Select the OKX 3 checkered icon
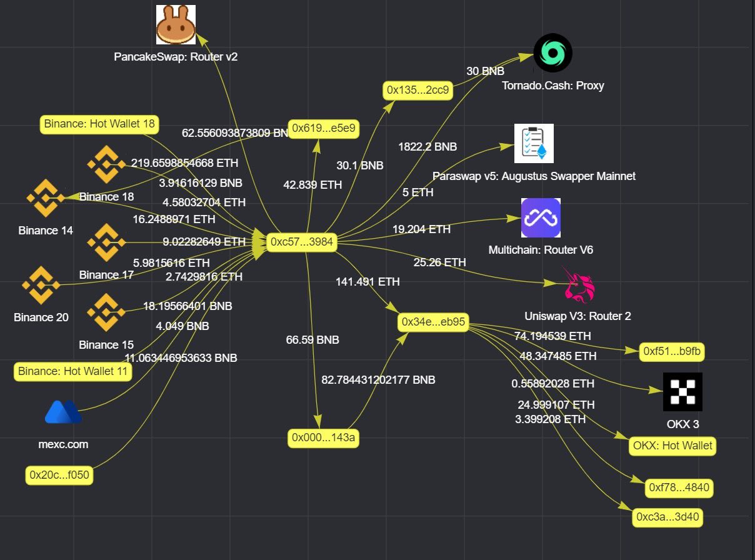The image size is (755, 560). [x=682, y=392]
